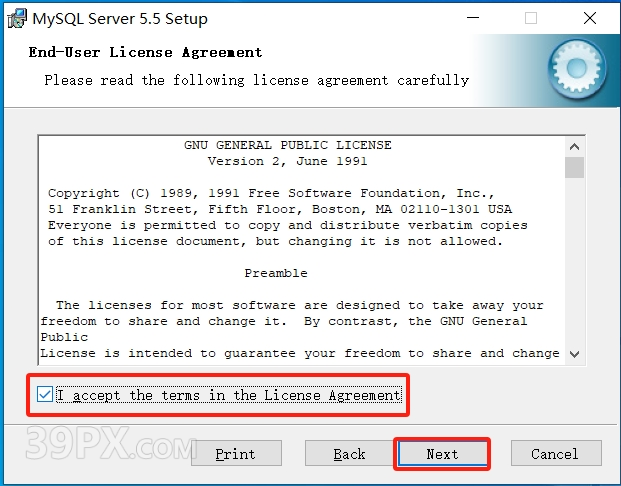
Task: Close the MySQL Server 5.5 Setup window
Action: 588,18
